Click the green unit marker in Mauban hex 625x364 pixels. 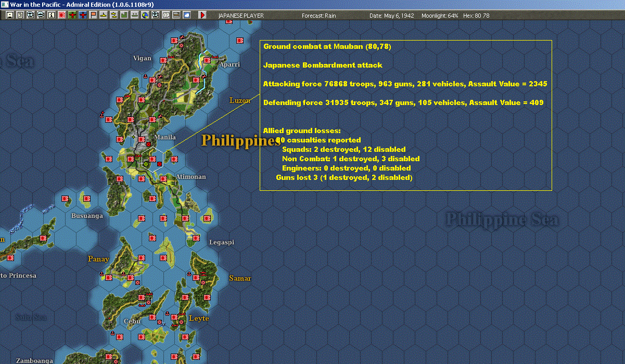(x=146, y=164)
